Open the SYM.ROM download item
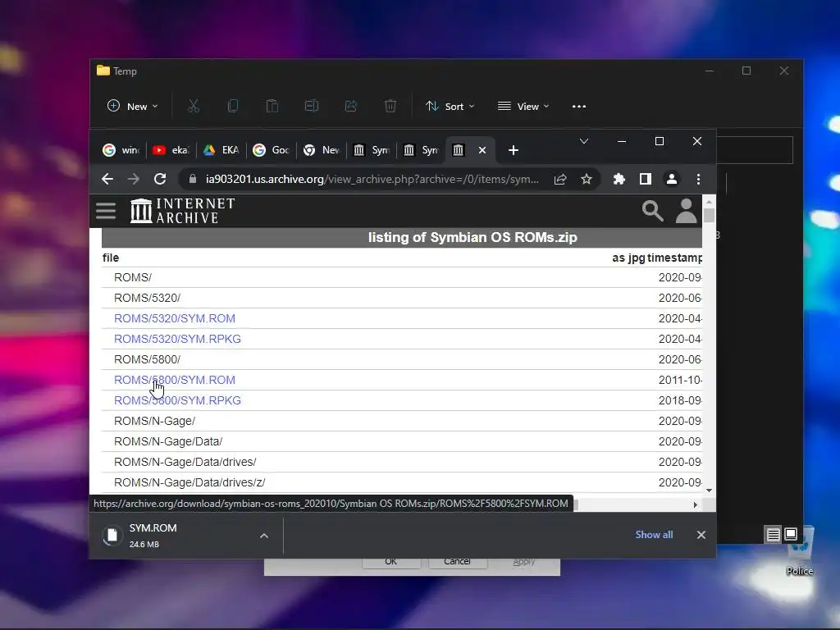Image resolution: width=840 pixels, height=630 pixels. coord(177,536)
